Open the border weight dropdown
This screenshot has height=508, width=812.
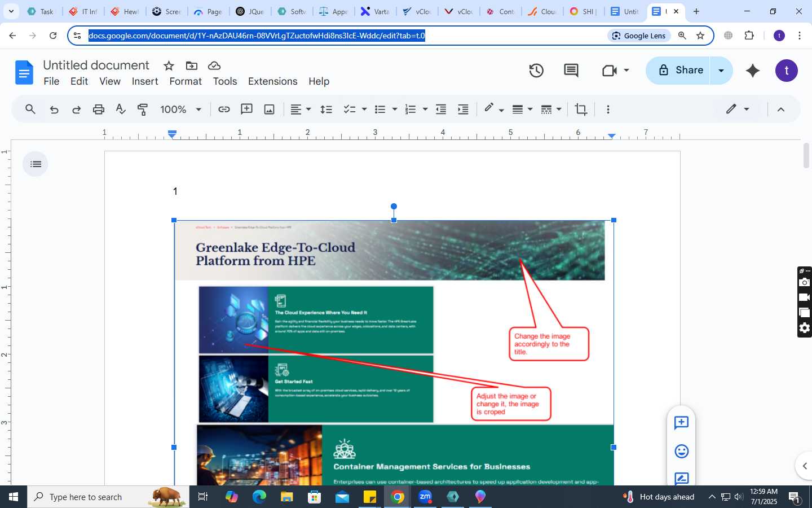coord(522,110)
